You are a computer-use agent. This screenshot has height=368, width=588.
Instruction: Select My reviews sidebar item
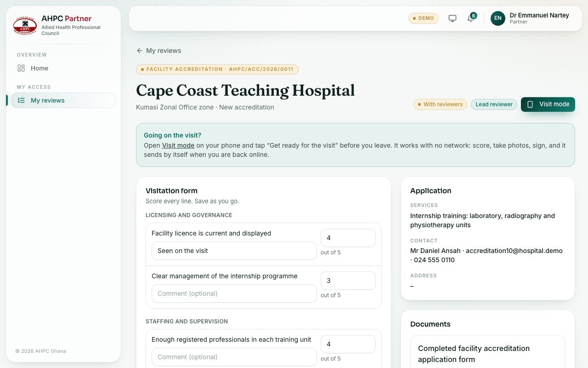click(63, 100)
